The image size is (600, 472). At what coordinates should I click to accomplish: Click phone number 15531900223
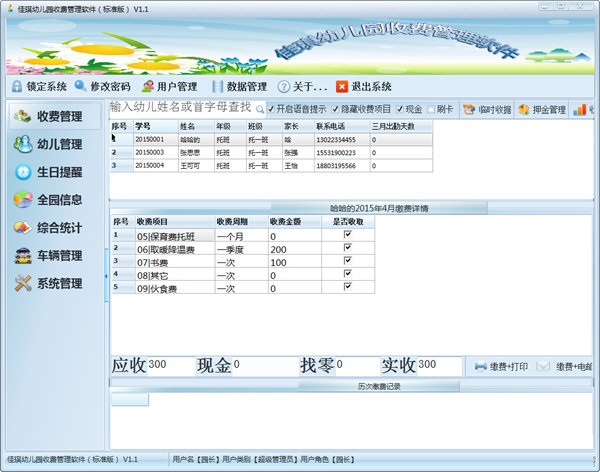[x=336, y=153]
